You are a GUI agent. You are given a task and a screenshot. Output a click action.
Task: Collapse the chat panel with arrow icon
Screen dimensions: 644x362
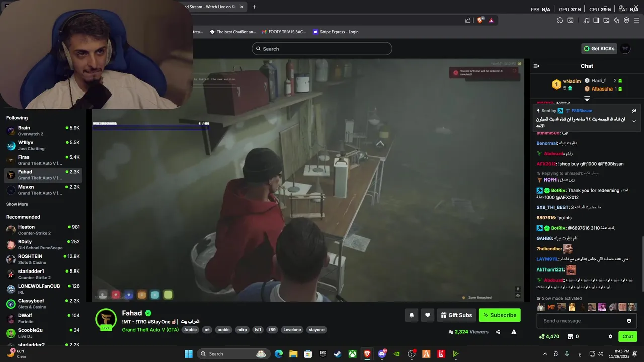click(536, 66)
